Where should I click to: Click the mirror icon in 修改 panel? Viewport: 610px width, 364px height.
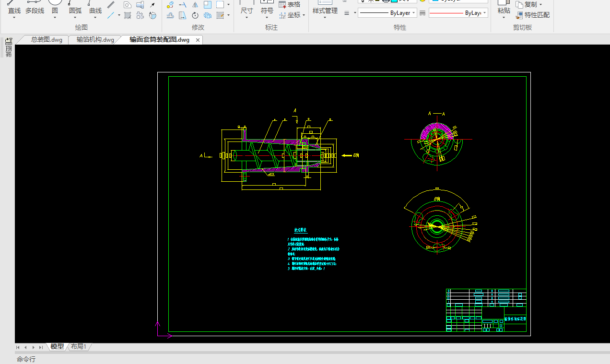(x=195, y=5)
